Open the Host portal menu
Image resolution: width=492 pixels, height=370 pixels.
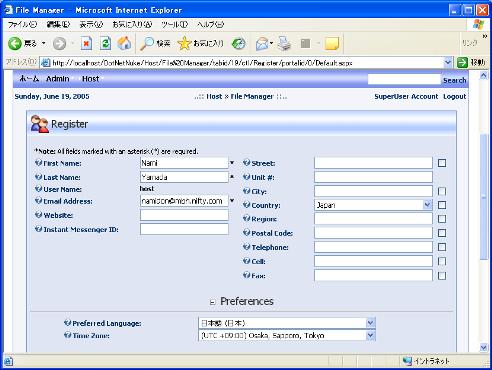(x=91, y=79)
